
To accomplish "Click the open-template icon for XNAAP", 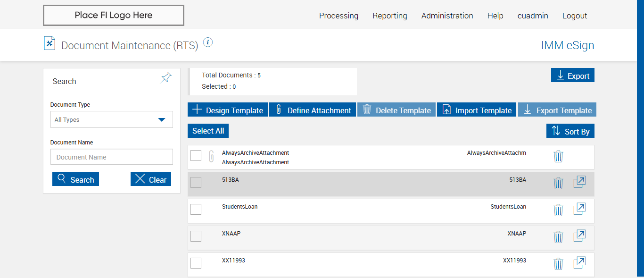I will (579, 236).
